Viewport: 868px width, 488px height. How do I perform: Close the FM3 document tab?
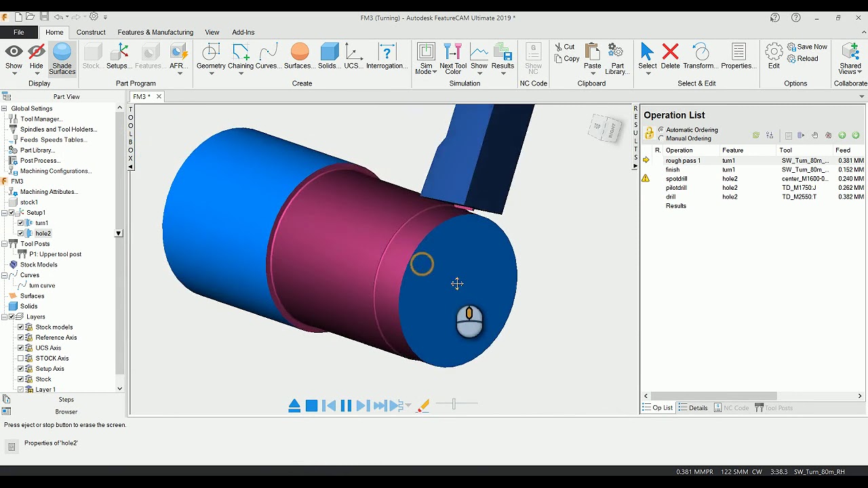159,97
